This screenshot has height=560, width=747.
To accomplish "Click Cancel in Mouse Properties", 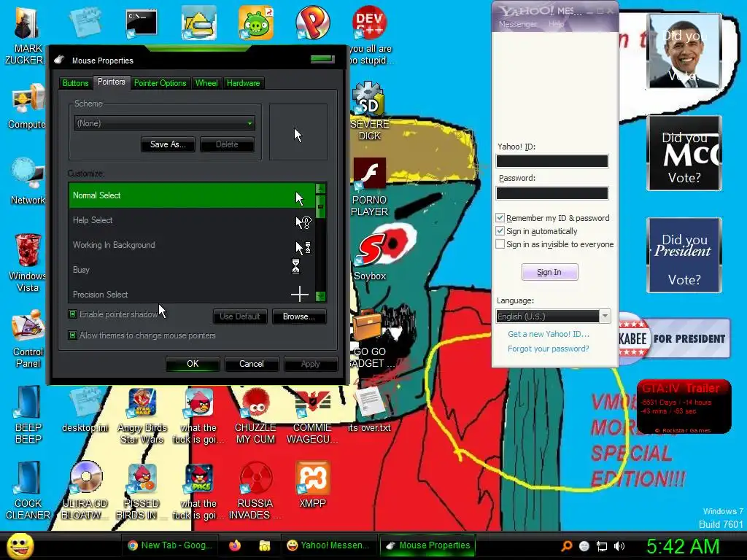I will point(252,364).
